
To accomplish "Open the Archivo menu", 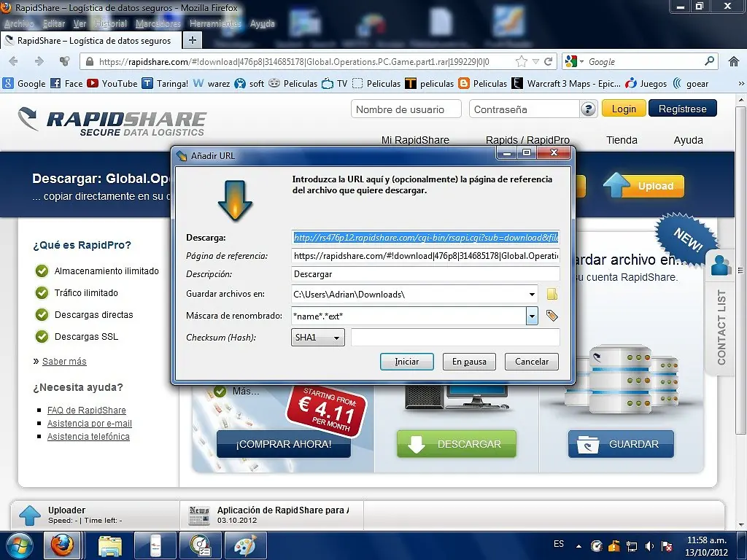I will click(19, 23).
